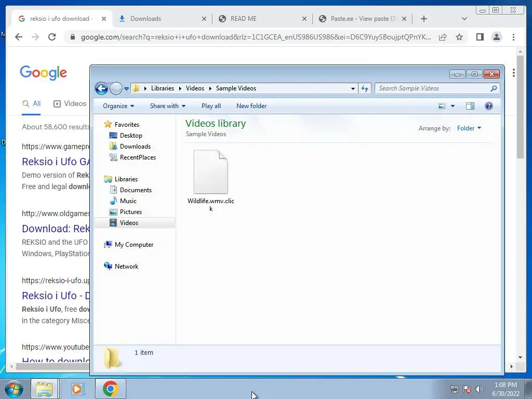The image size is (532, 399).
Task: Open My Computer in sidebar
Action: point(134,245)
